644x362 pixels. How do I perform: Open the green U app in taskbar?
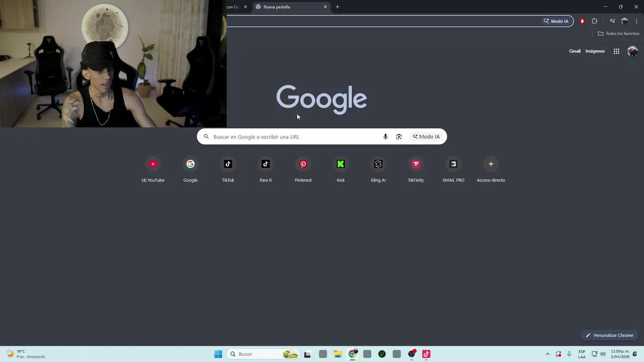(382, 354)
